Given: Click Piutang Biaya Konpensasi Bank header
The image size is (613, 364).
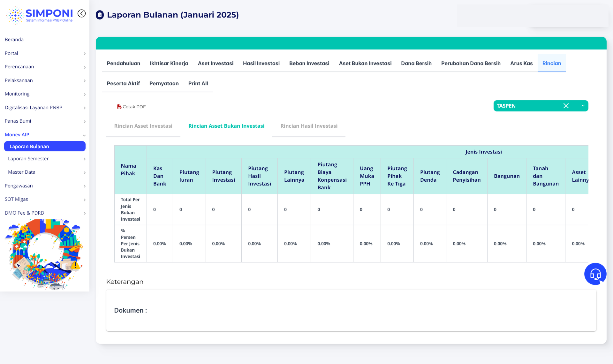Looking at the screenshot, I should [x=332, y=176].
